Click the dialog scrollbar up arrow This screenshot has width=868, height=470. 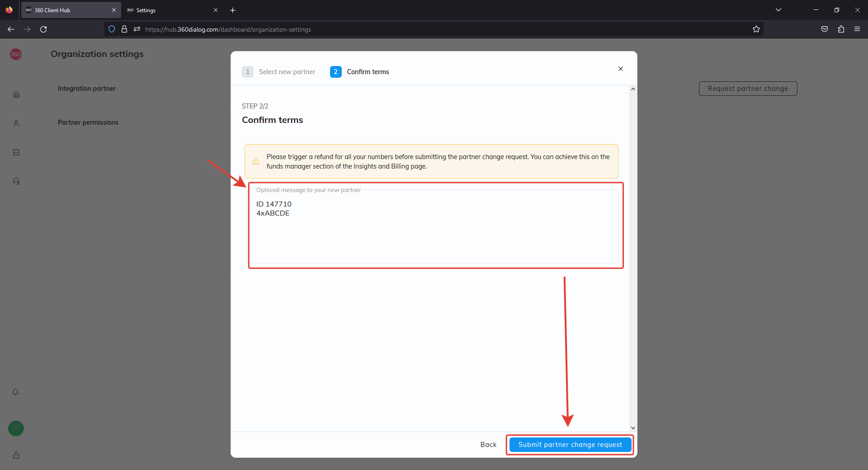(x=633, y=89)
